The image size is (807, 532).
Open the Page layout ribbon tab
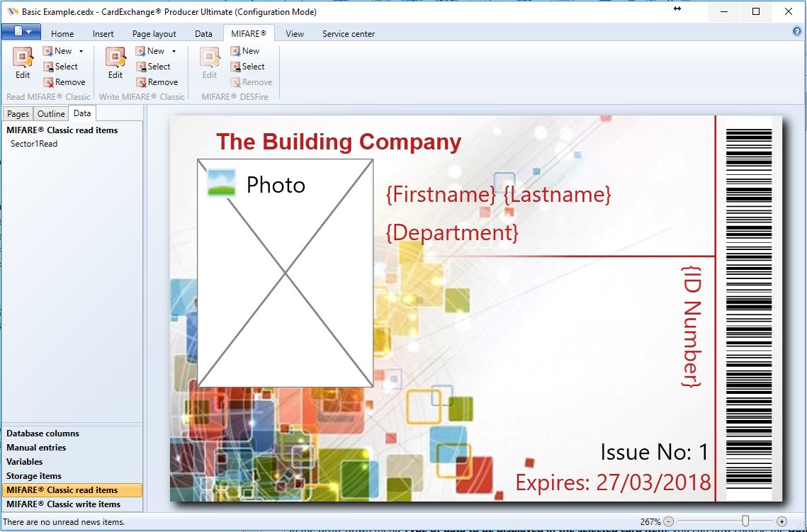tap(154, 34)
